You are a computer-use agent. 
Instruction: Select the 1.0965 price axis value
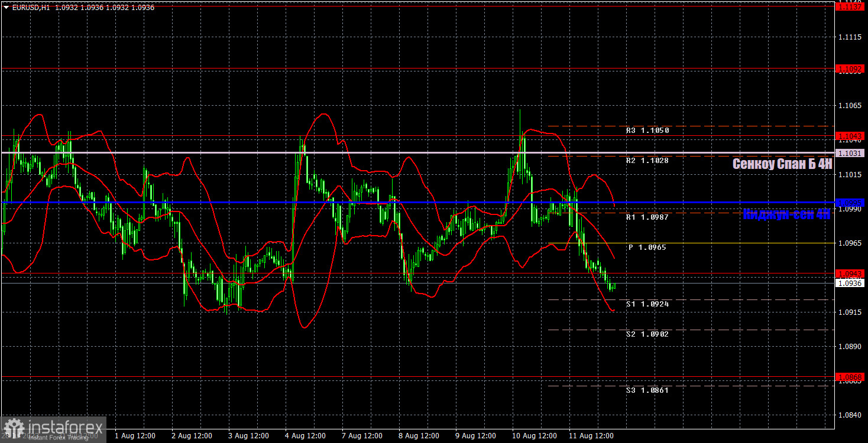849,243
